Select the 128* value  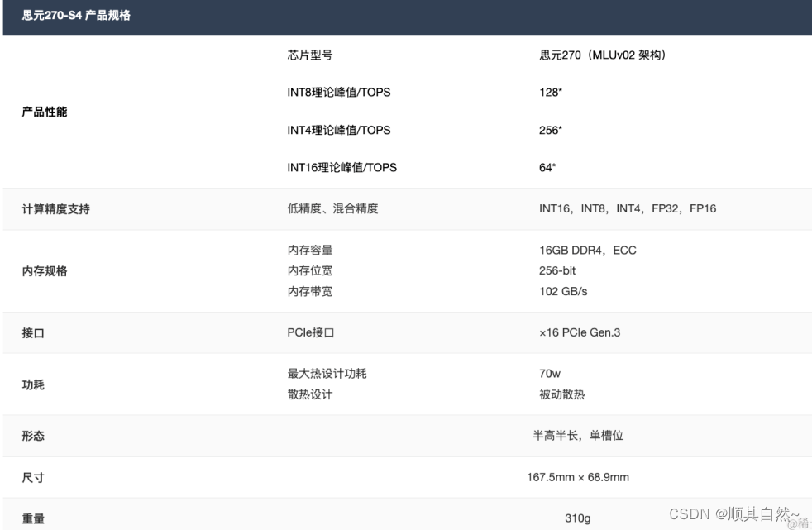point(551,92)
